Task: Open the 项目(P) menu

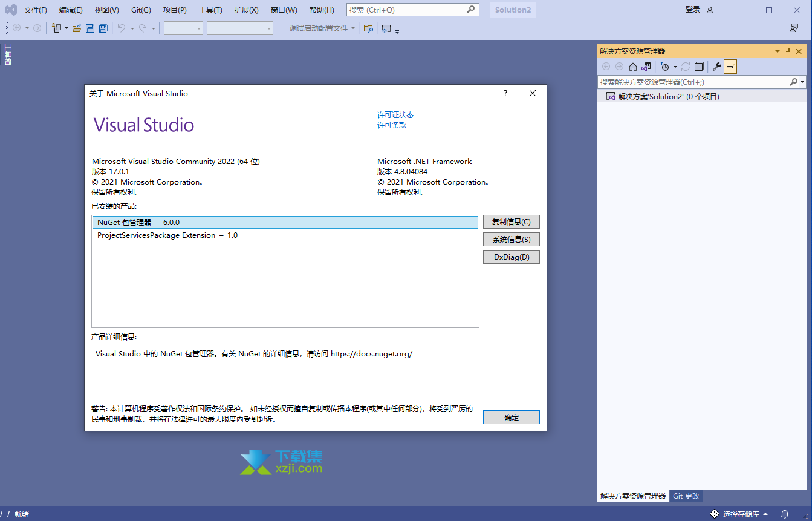Action: point(175,10)
